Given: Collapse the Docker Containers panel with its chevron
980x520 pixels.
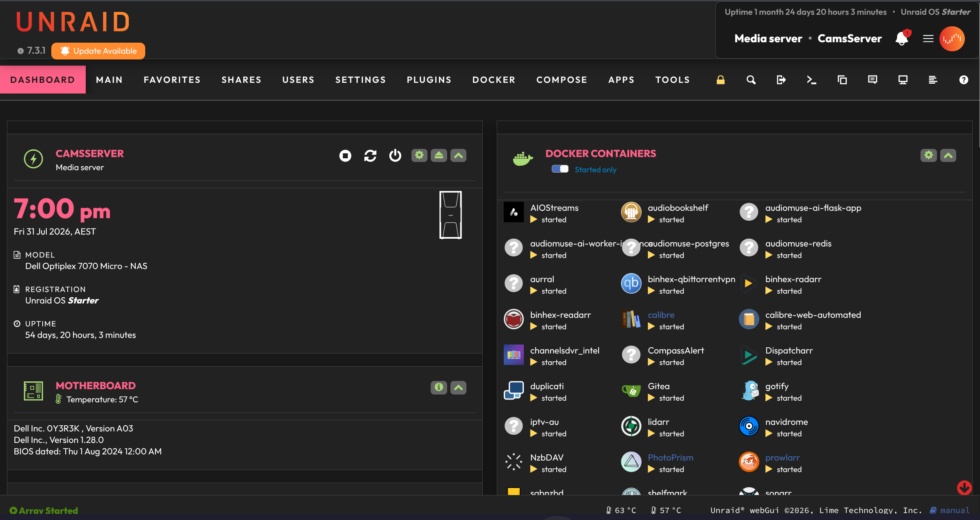Looking at the screenshot, I should (948, 155).
